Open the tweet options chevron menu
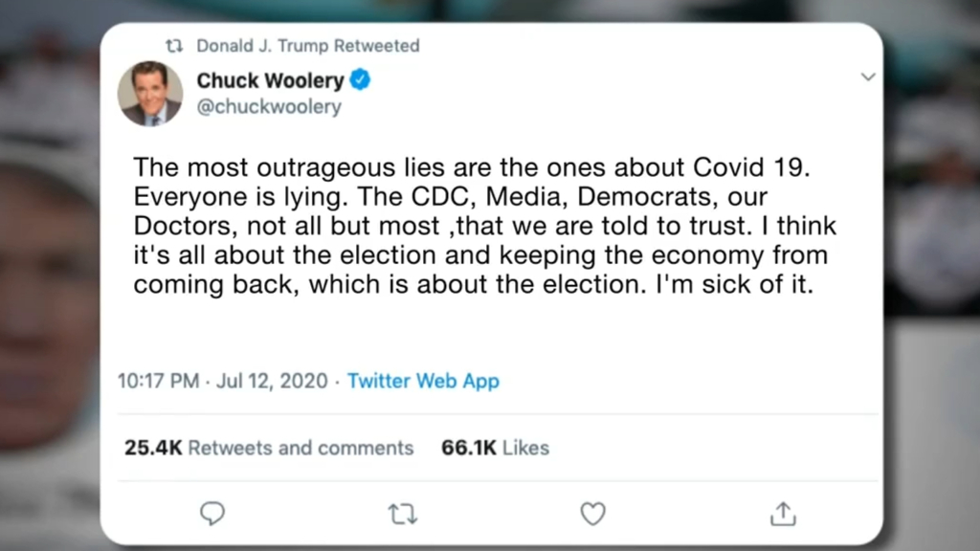 [x=867, y=77]
